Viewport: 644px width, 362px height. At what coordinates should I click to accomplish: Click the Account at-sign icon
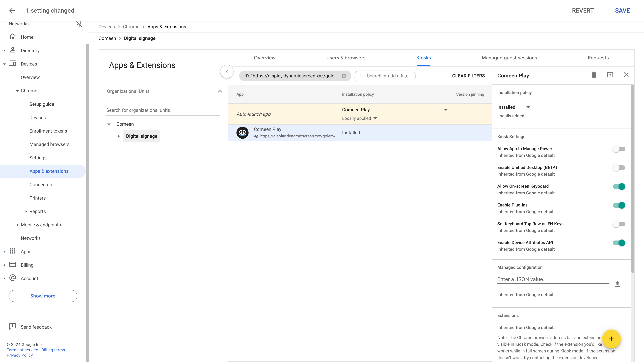click(x=13, y=278)
